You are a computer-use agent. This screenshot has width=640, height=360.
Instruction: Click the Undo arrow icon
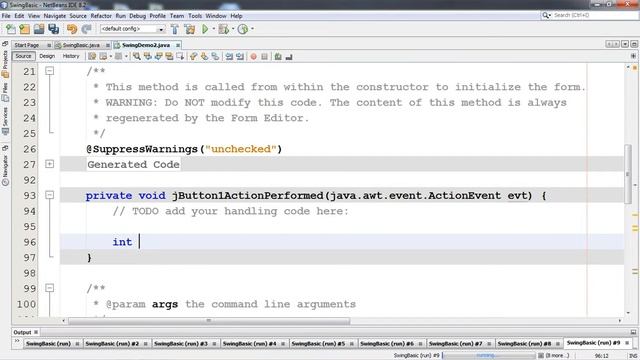(72, 29)
